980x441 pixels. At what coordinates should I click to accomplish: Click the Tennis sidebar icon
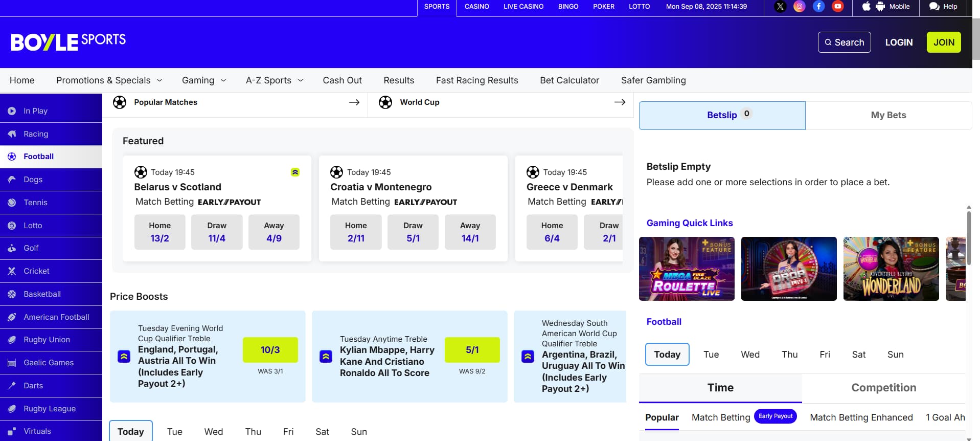tap(12, 203)
